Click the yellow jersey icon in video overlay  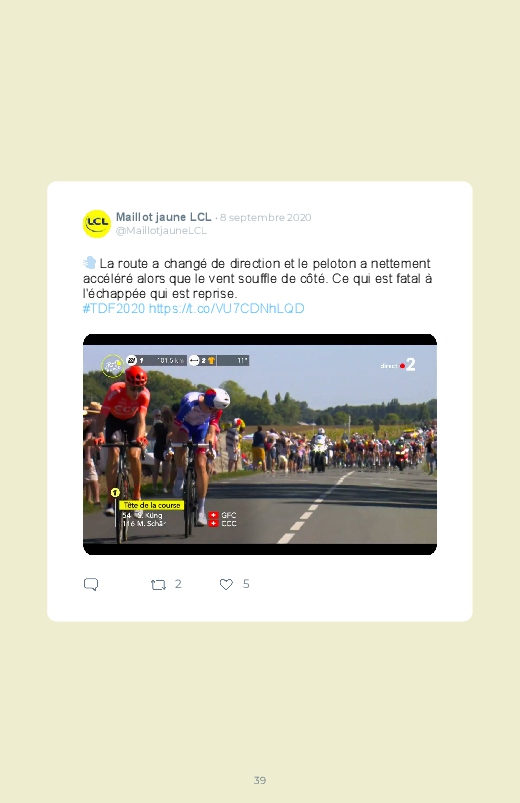211,361
